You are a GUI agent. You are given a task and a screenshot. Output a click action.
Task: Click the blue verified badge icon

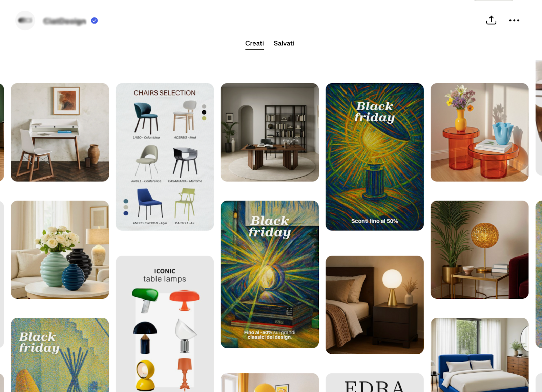[x=95, y=21]
